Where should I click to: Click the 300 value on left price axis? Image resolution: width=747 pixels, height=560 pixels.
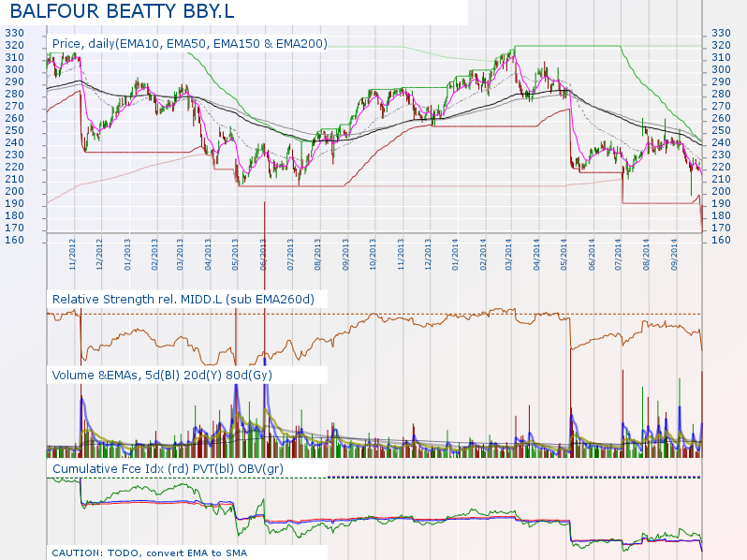14,69
